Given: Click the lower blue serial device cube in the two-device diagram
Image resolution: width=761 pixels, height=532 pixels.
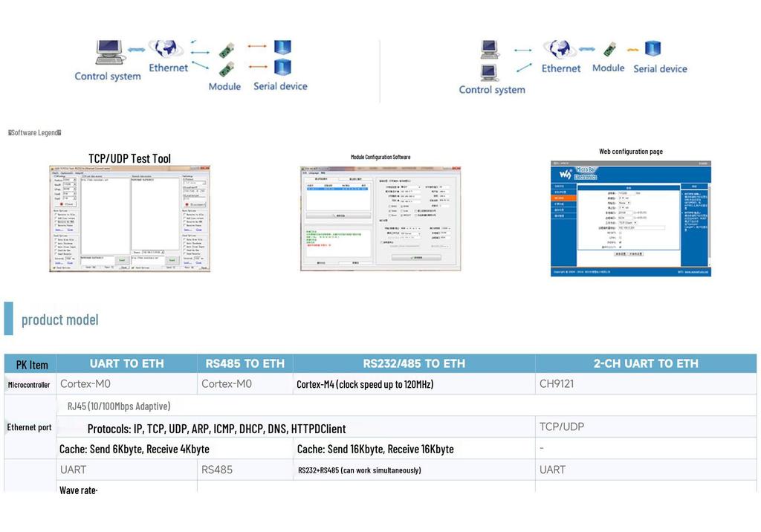Looking at the screenshot, I should pos(282,67).
